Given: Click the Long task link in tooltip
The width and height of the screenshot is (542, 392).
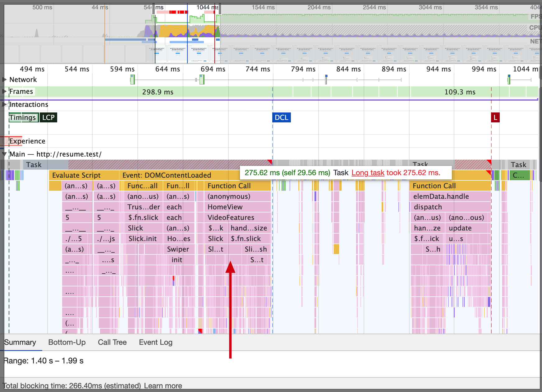Looking at the screenshot, I should [368, 173].
